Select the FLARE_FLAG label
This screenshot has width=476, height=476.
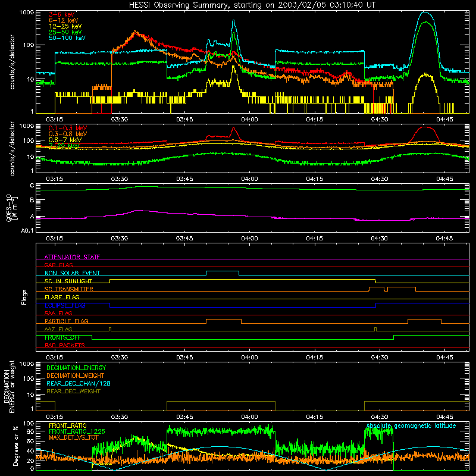[62, 297]
